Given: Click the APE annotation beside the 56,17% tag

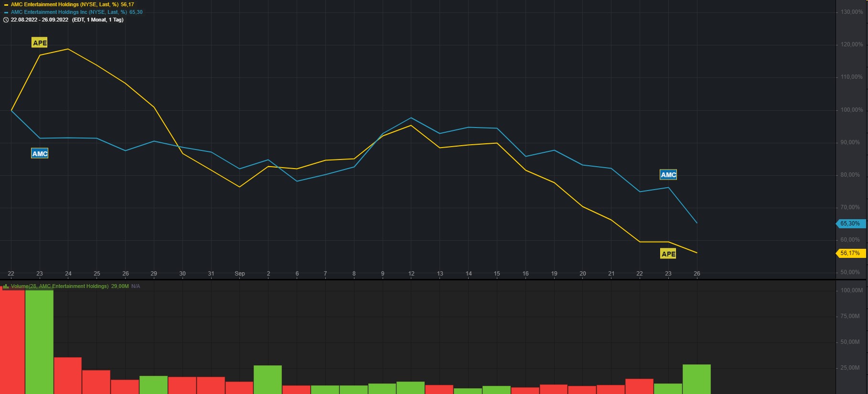Looking at the screenshot, I should [668, 254].
